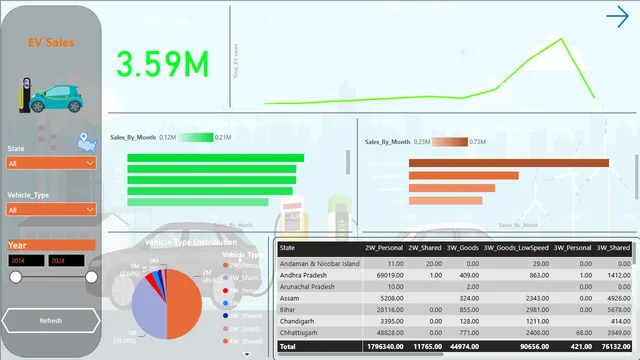Click the EV Sales title

(x=51, y=42)
